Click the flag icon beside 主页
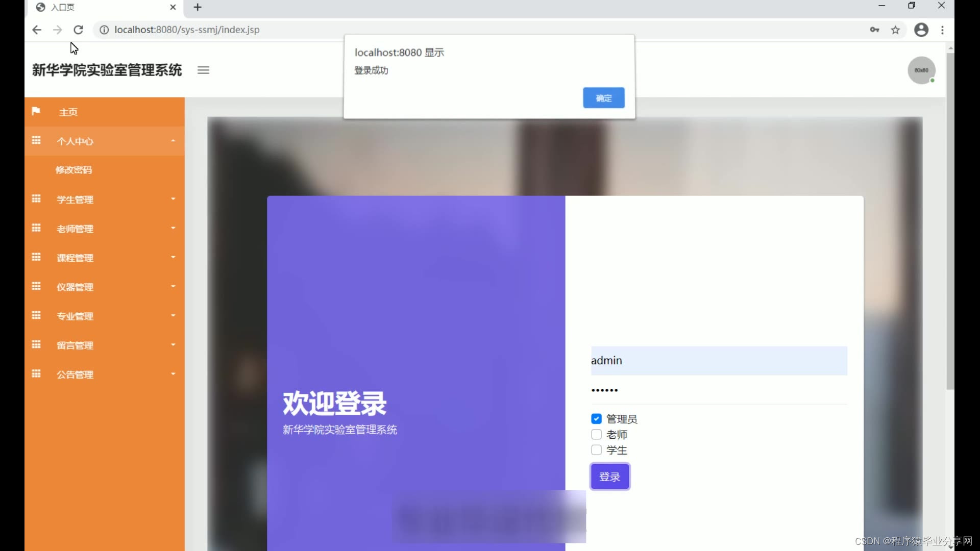Viewport: 980px width, 551px height. [x=36, y=111]
